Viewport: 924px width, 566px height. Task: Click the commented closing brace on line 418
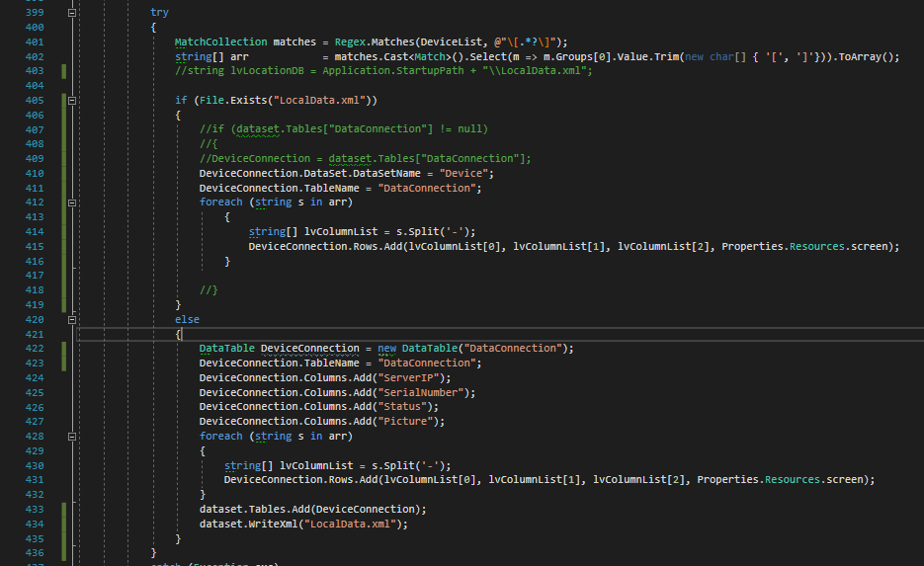(x=209, y=289)
